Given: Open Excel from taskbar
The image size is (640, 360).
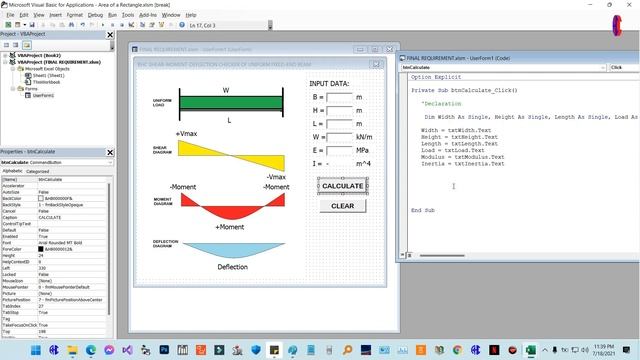Looking at the screenshot, I should [531, 350].
